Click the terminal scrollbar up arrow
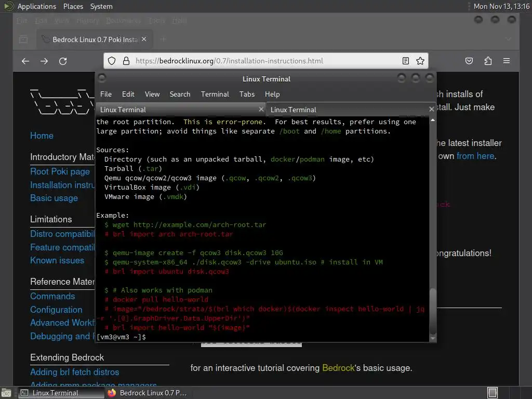The image size is (532, 399). point(433,120)
